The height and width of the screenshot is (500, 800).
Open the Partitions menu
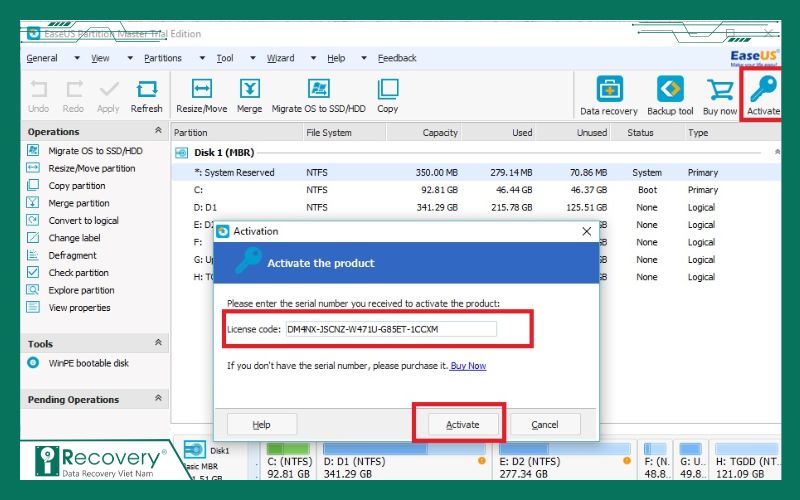point(163,58)
